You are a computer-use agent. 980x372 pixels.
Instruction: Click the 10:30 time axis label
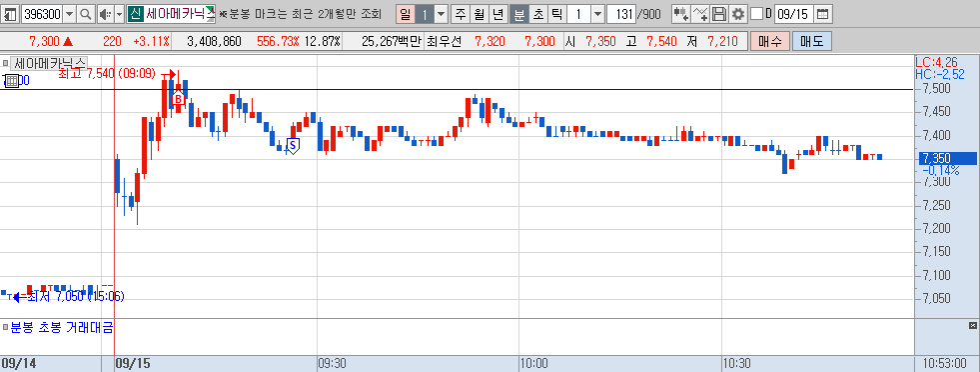click(736, 364)
